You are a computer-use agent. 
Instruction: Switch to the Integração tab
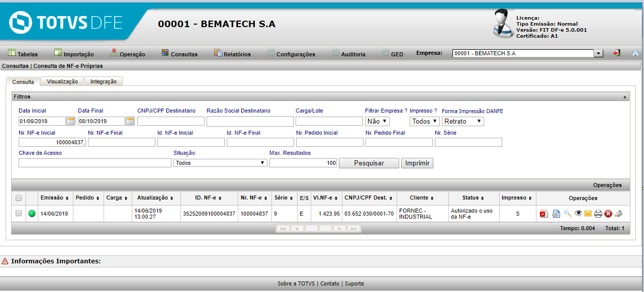[x=104, y=81]
